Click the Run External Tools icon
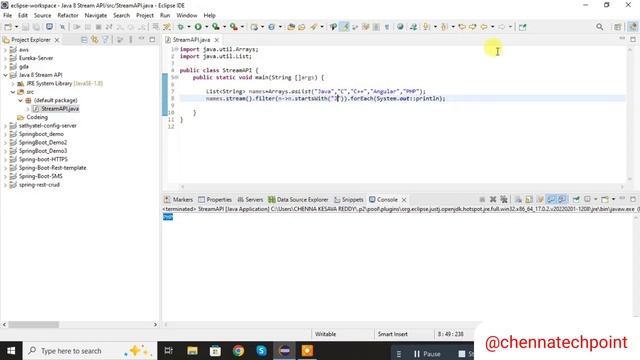This screenshot has width=640, height=360. pyautogui.click(x=233, y=27)
